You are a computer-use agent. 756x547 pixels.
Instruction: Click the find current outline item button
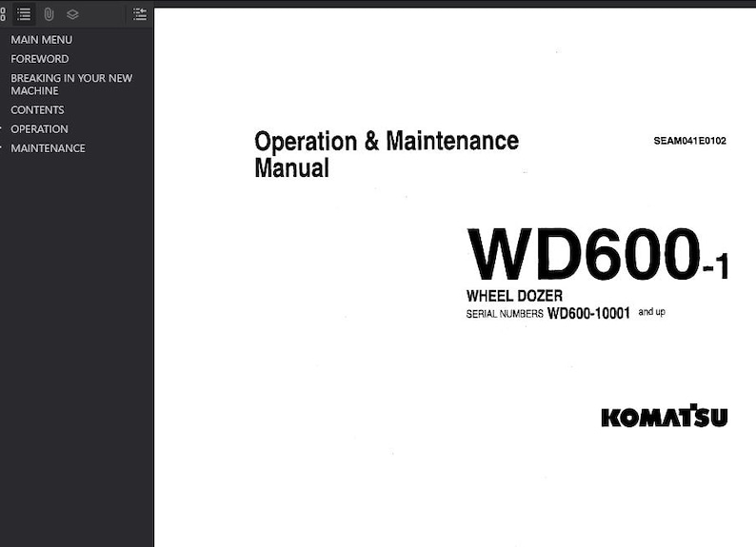tap(140, 14)
